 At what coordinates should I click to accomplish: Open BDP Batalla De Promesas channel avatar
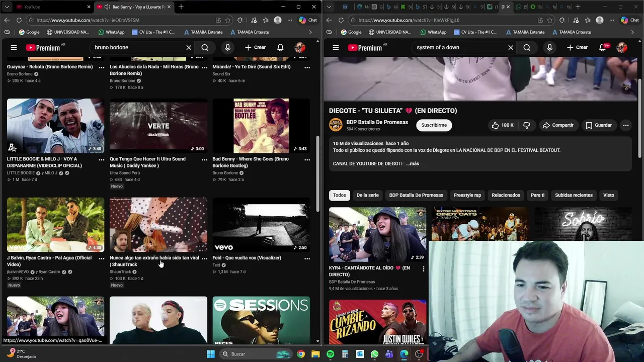click(x=336, y=125)
